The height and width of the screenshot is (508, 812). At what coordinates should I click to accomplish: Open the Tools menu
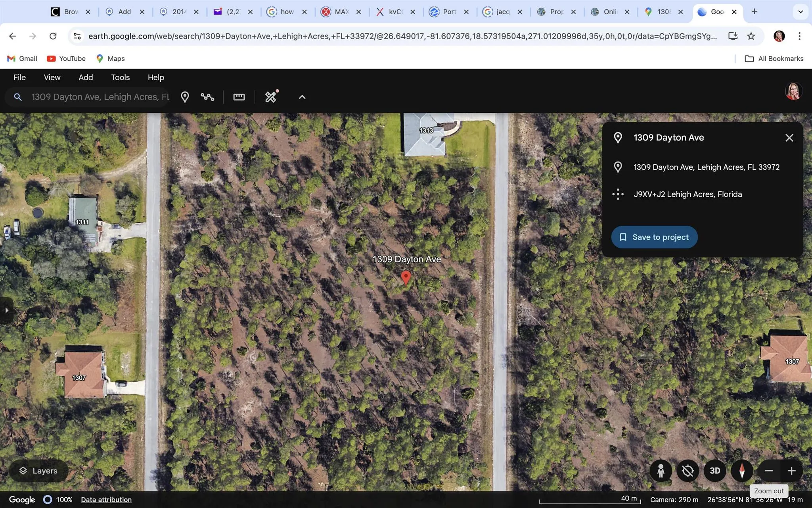[120, 77]
